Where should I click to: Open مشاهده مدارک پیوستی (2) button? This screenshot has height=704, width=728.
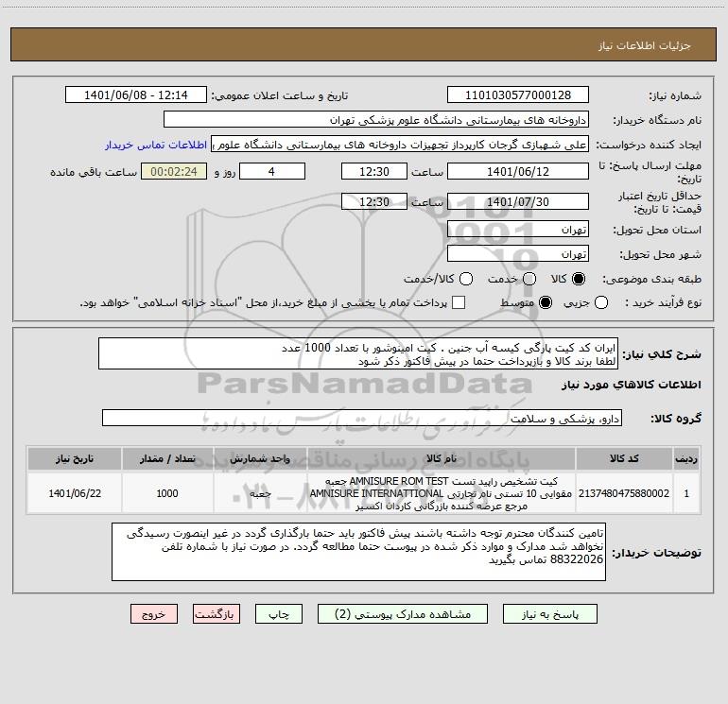point(403,614)
